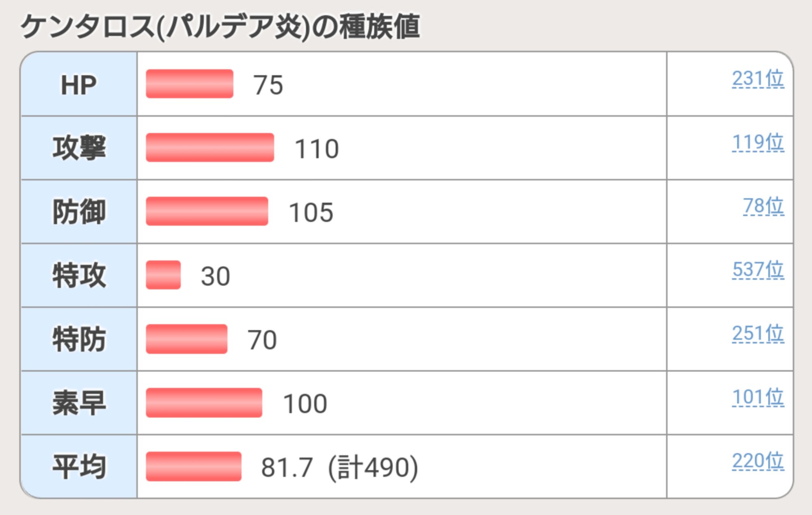Click the red 攻撃 stat bar
This screenshot has width=812, height=515.
[210, 147]
